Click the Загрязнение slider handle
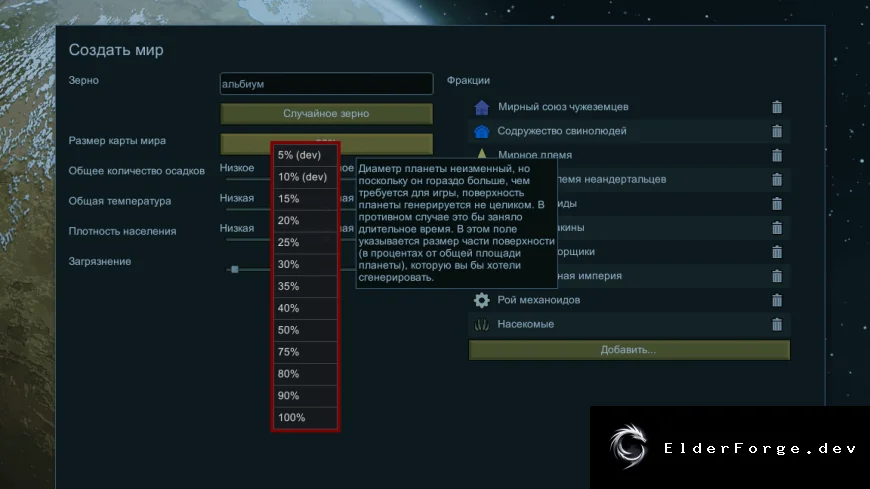 pyautogui.click(x=235, y=269)
